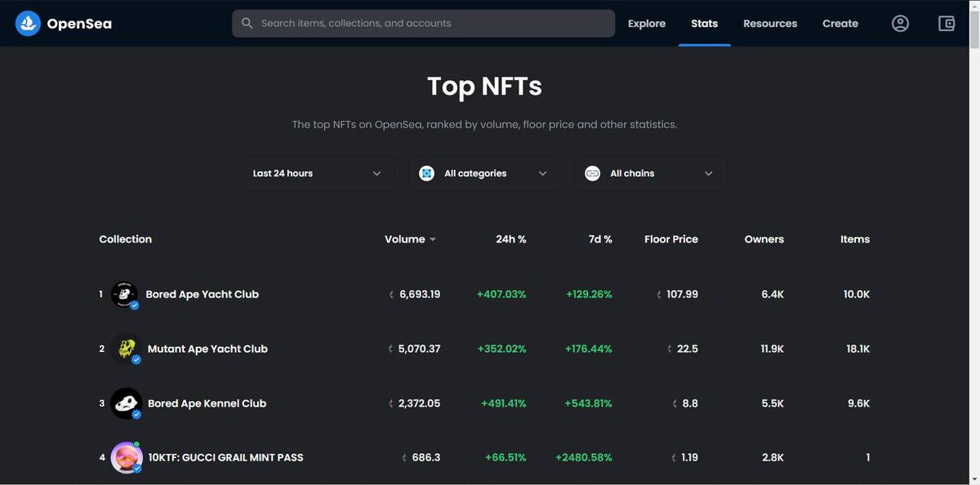
Task: Click owners count 11.9K
Action: pyautogui.click(x=772, y=349)
